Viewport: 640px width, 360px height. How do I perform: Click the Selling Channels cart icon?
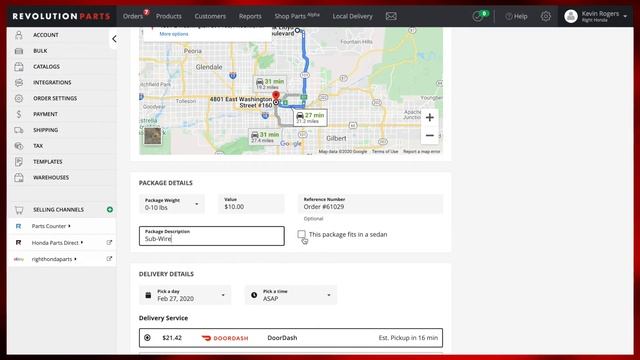19,210
